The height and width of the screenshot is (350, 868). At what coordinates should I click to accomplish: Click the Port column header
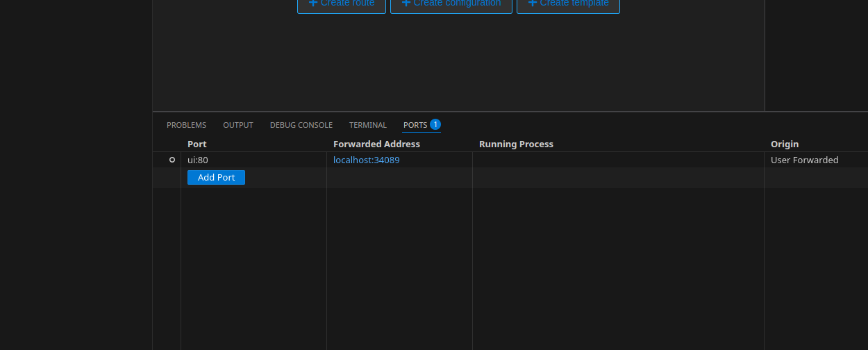coord(197,144)
